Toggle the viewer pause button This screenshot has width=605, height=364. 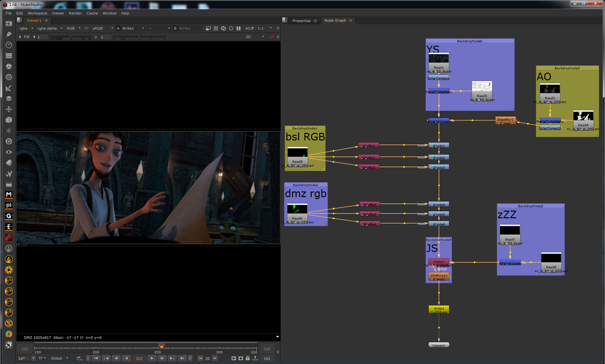click(238, 28)
